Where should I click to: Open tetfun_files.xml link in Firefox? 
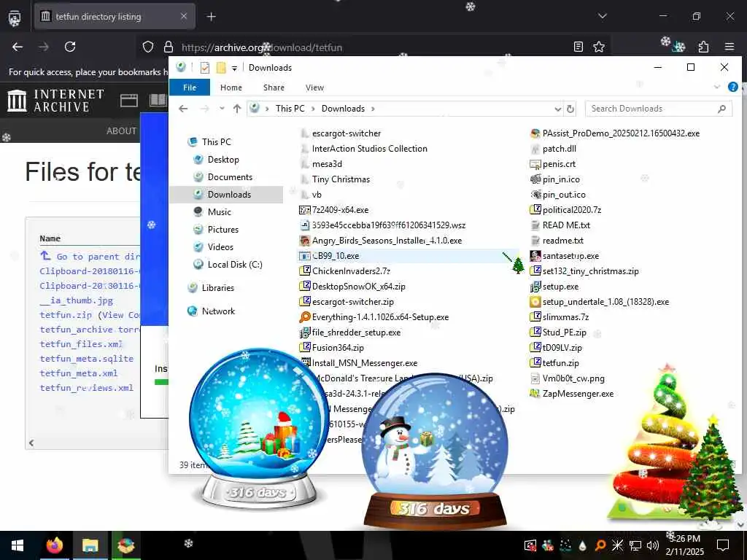point(81,344)
